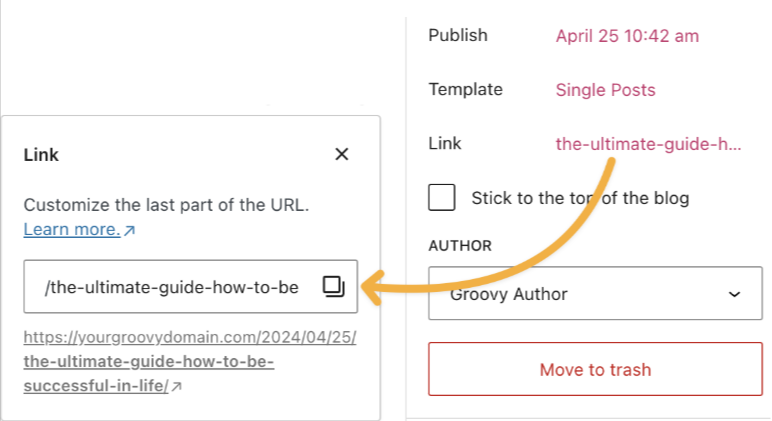Open the Learn more link
Image resolution: width=772 pixels, height=421 pixels.
click(72, 229)
